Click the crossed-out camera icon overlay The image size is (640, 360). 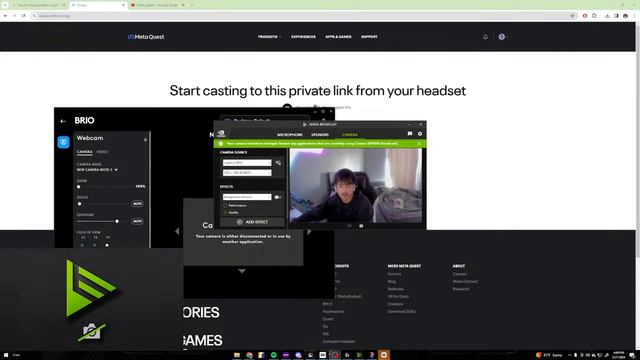click(92, 331)
